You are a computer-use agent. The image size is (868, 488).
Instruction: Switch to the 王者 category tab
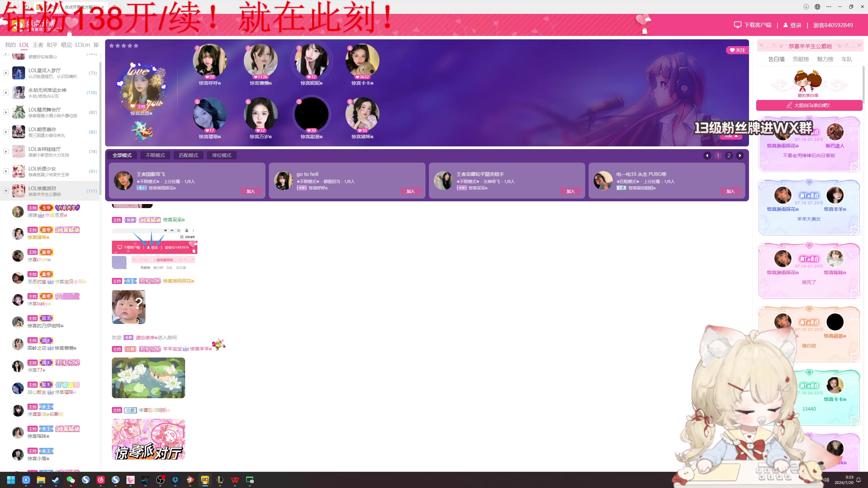coord(38,45)
